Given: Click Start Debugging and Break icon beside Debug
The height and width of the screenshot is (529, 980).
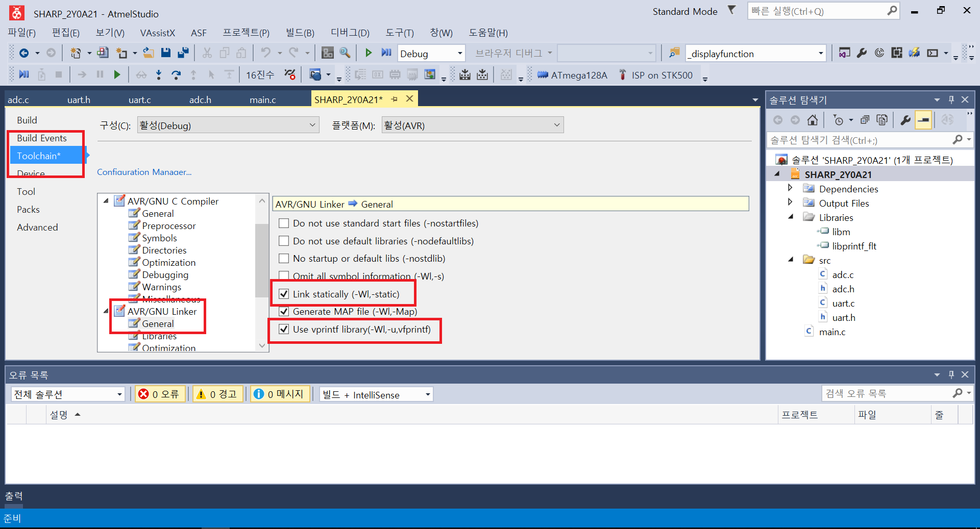Looking at the screenshot, I should pyautogui.click(x=386, y=53).
